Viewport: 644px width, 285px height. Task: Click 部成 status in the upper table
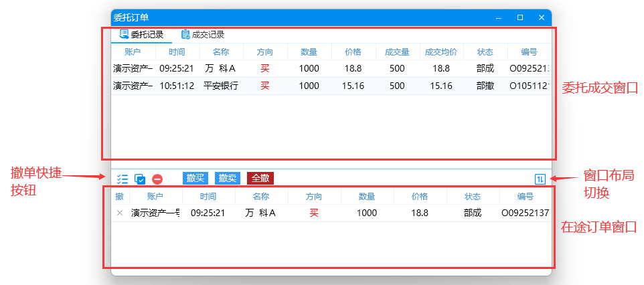(x=485, y=69)
